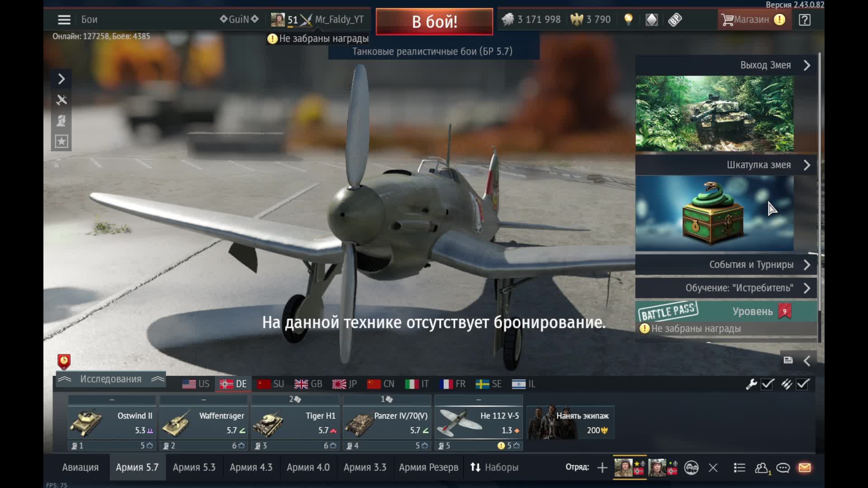The width and height of the screenshot is (868, 488).
Task: Open the warbonds diamond icon
Action: point(651,19)
